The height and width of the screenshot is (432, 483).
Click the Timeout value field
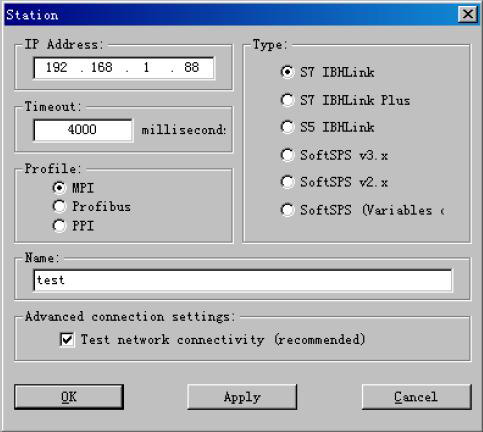click(x=83, y=130)
